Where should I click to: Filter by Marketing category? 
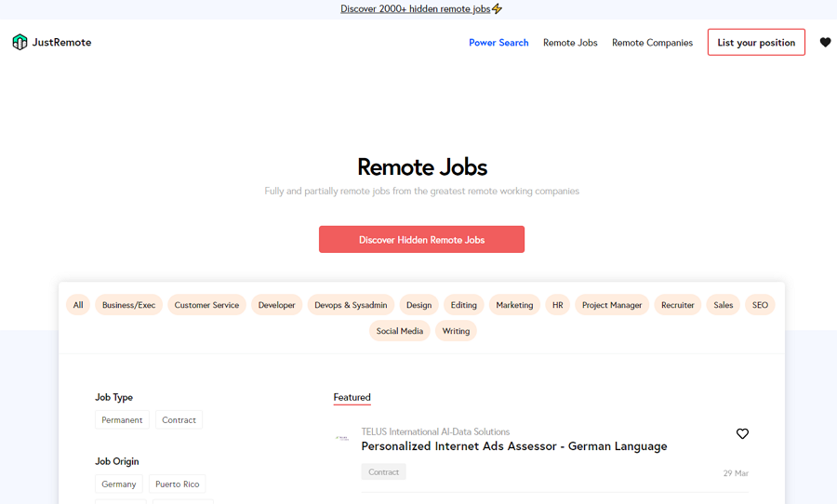click(514, 305)
